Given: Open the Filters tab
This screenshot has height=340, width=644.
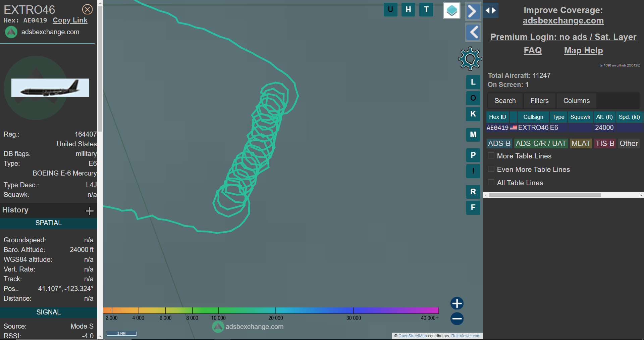Looking at the screenshot, I should [x=539, y=101].
